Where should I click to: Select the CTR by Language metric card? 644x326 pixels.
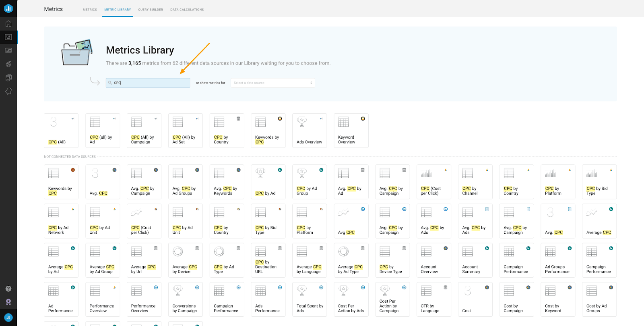tap(434, 299)
